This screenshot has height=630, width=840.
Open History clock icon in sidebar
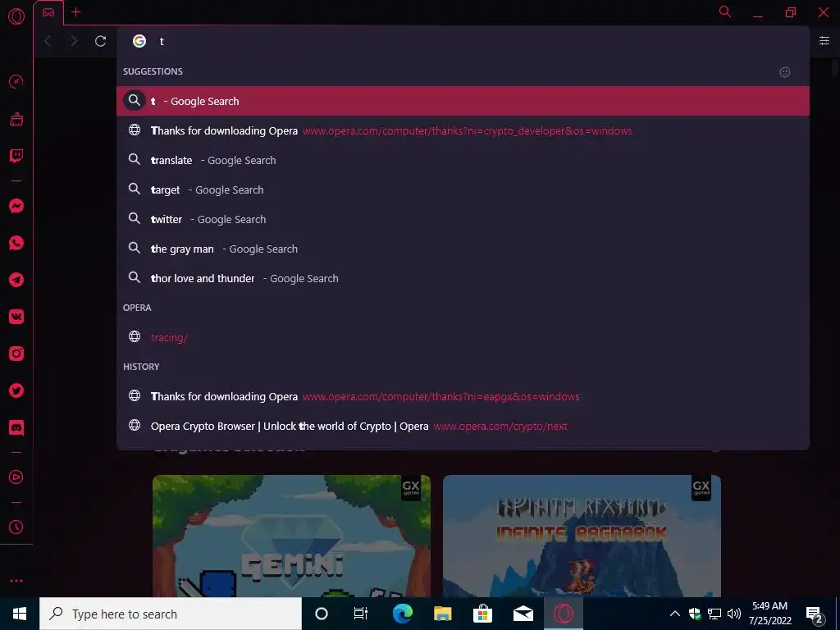point(16,527)
